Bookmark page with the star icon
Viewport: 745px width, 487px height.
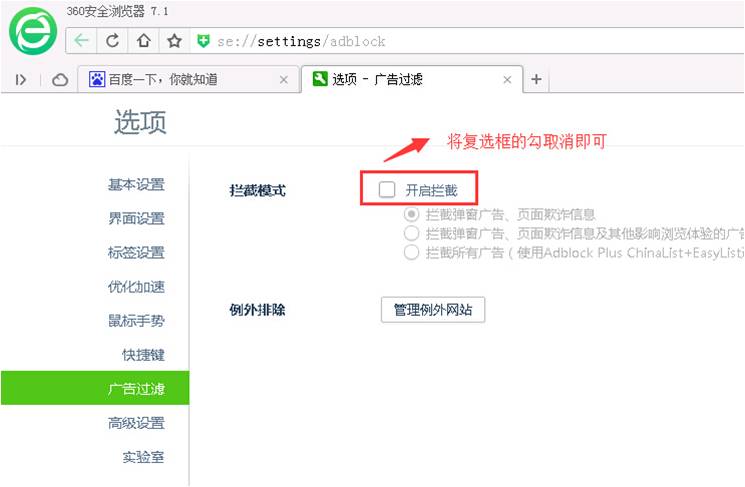[174, 41]
